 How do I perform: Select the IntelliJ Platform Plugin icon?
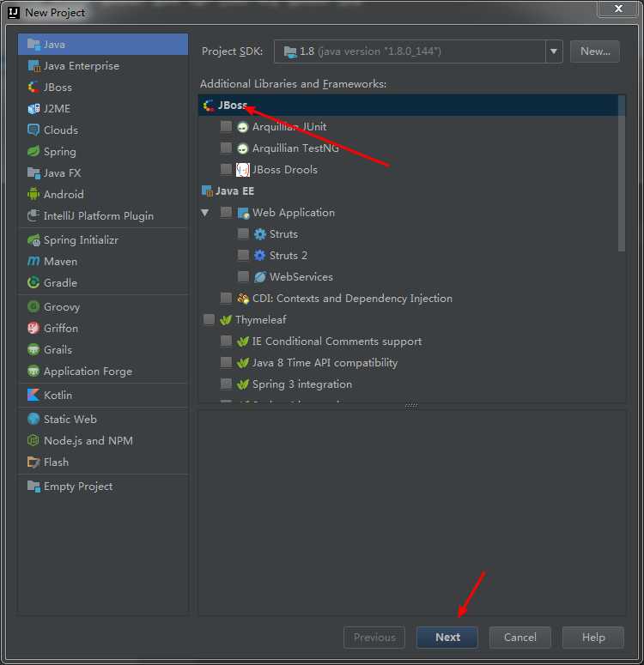point(33,215)
